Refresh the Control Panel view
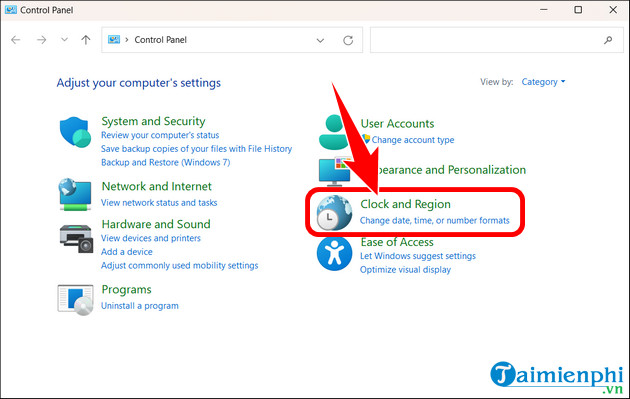 pyautogui.click(x=348, y=40)
